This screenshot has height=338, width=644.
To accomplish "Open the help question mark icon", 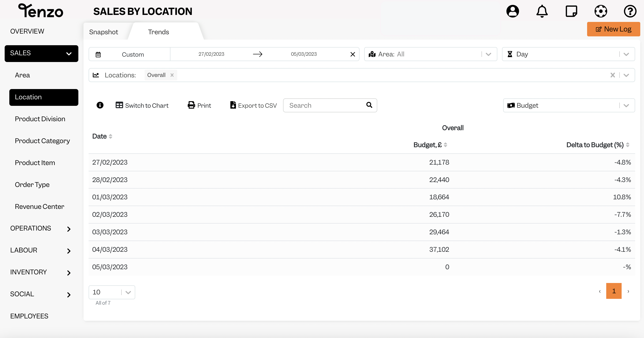I will 630,11.
